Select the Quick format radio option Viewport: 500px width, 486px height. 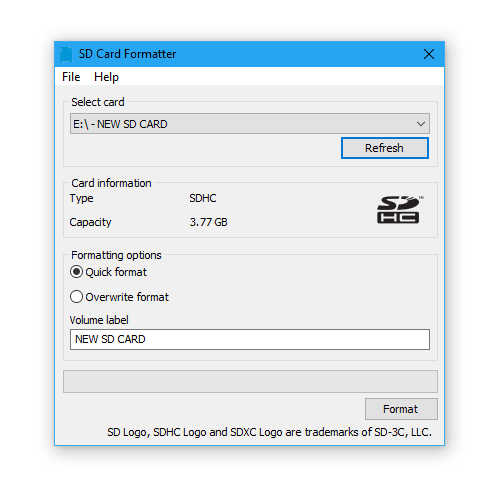pos(76,272)
